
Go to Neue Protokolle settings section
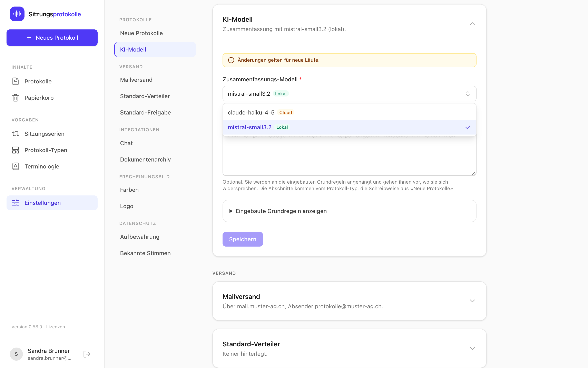[x=155, y=33]
